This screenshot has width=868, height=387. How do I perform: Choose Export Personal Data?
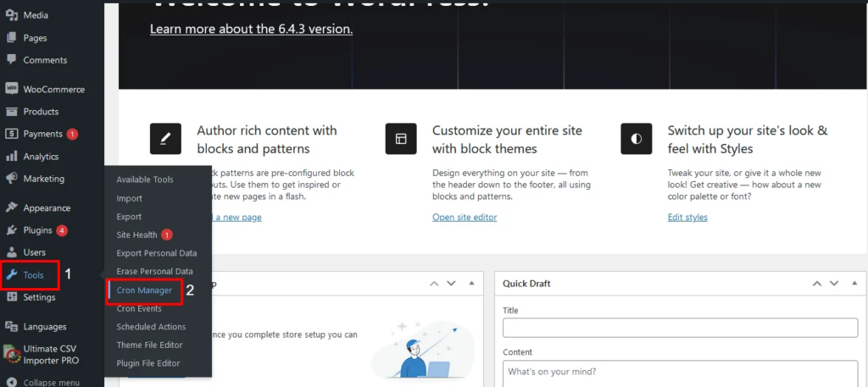(x=157, y=253)
